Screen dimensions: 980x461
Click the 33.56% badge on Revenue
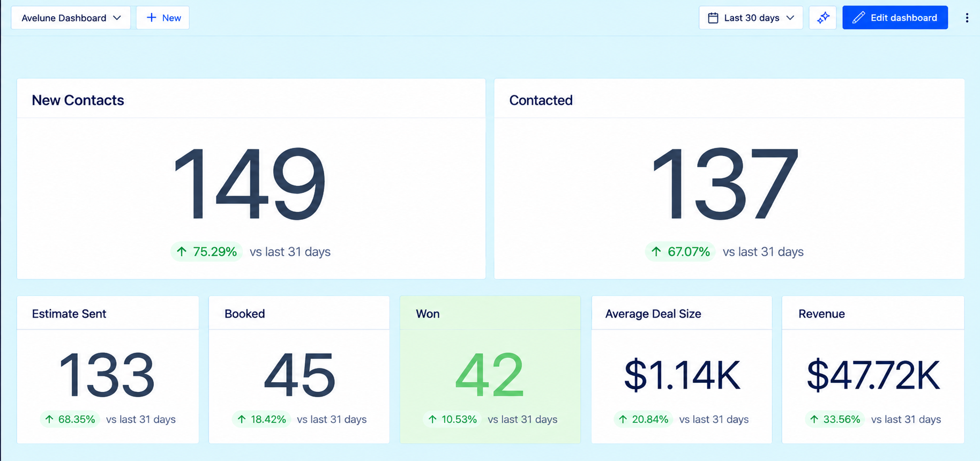(835, 419)
